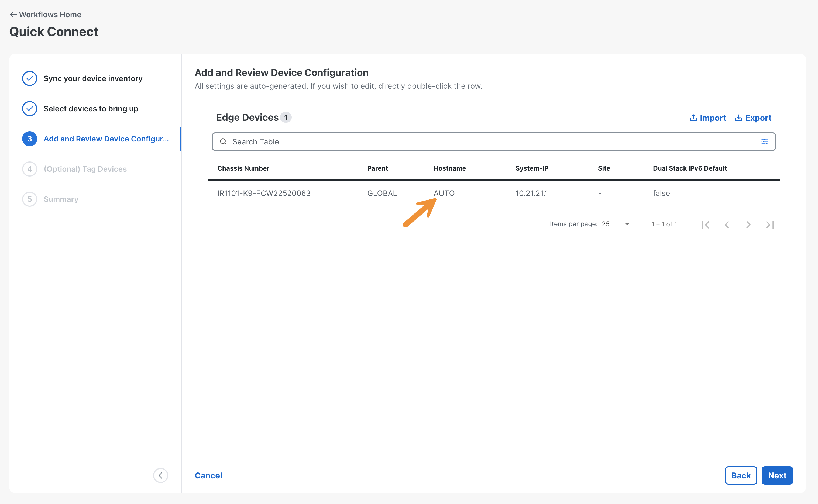Focus the Search Table field
The height and width of the screenshot is (504, 818).
coord(494,142)
